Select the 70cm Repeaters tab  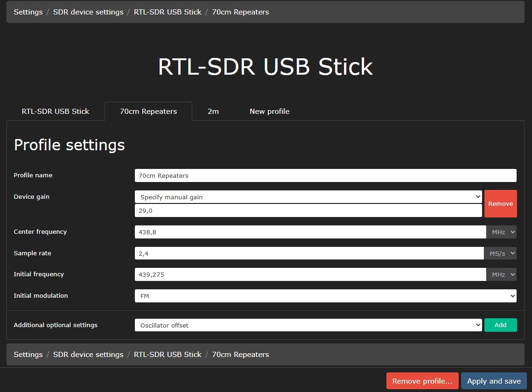pyautogui.click(x=148, y=112)
